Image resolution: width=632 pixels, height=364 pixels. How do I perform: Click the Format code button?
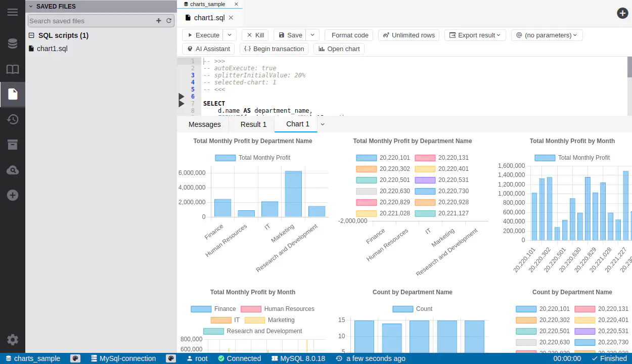tap(346, 35)
